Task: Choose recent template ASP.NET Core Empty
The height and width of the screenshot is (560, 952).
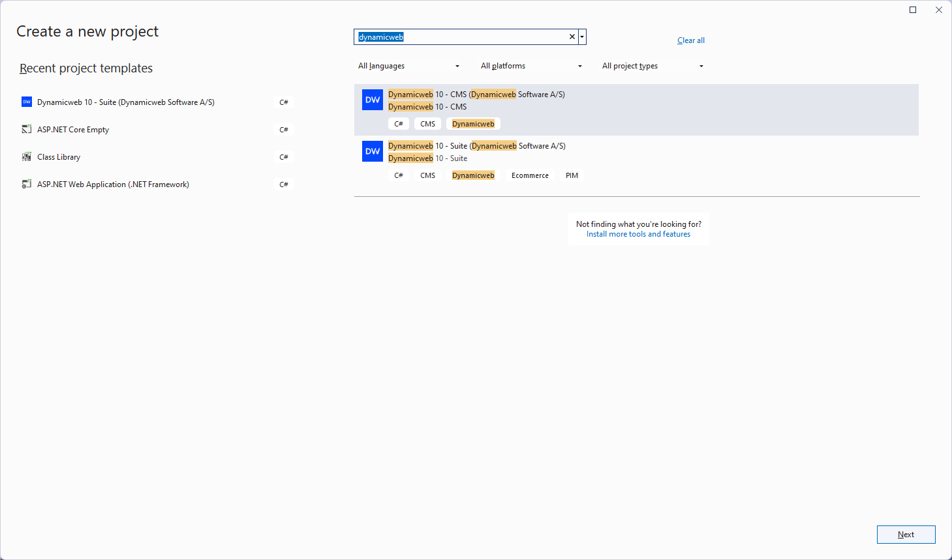Action: coord(73,130)
